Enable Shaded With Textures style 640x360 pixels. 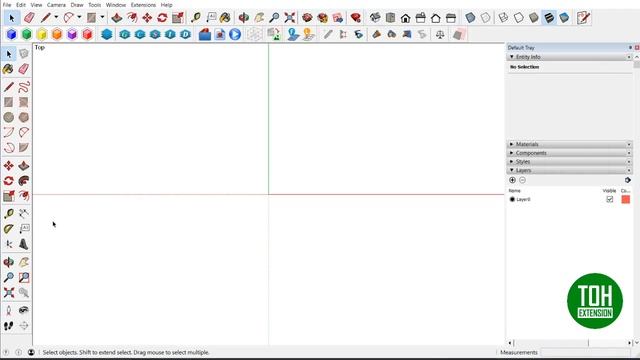click(x=549, y=18)
